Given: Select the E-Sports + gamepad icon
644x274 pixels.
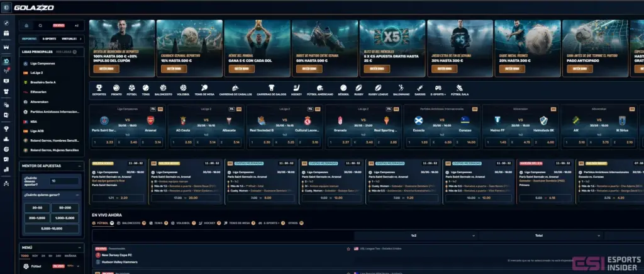Looking at the screenshot, I should tap(438, 88).
